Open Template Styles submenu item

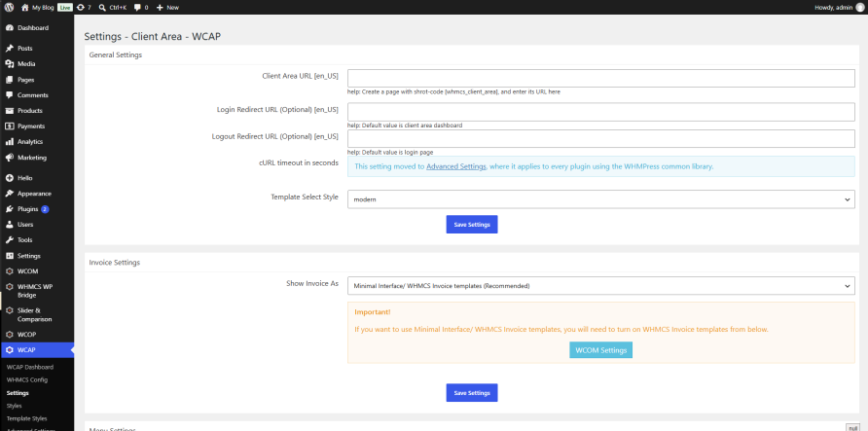26,418
